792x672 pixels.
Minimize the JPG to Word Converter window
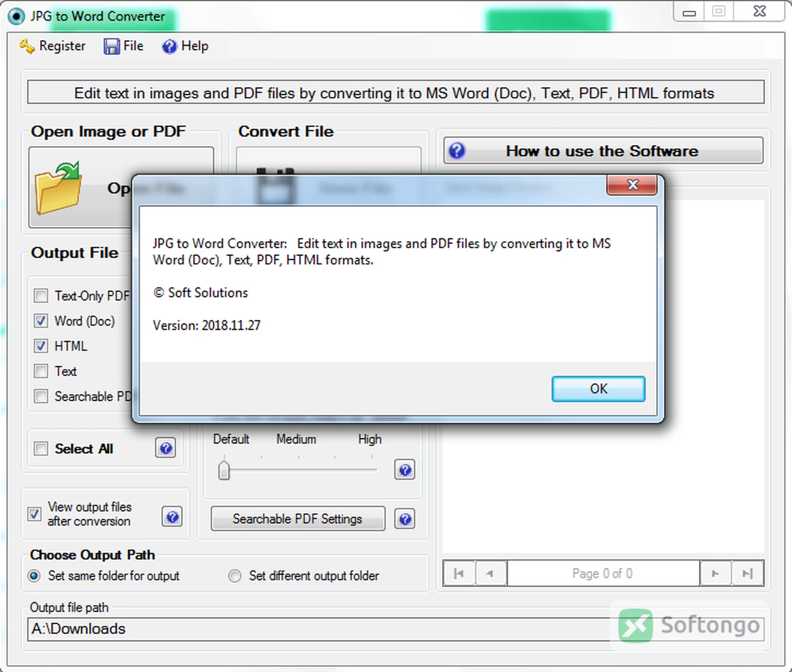point(689,12)
